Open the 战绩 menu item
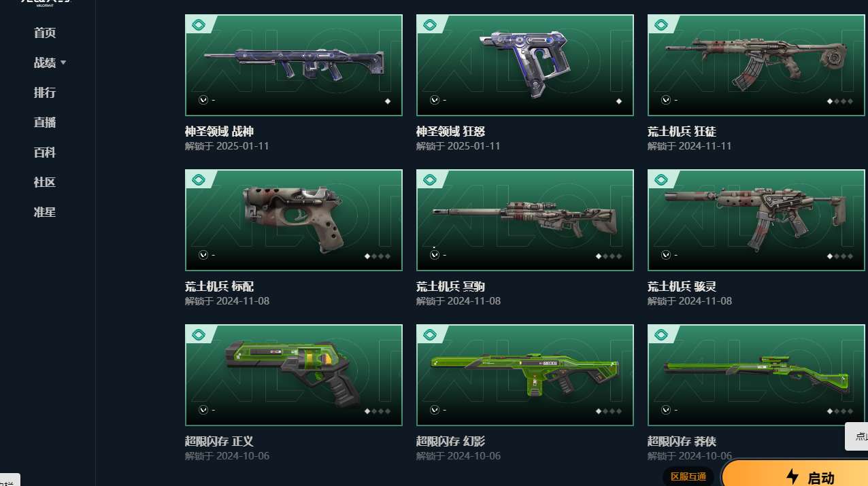Viewport: 868px width, 486px height. tap(45, 63)
